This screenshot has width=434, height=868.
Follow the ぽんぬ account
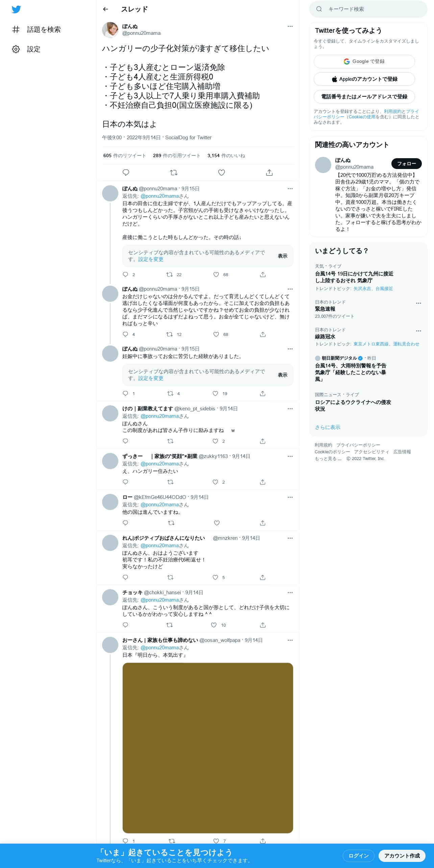[x=406, y=164]
